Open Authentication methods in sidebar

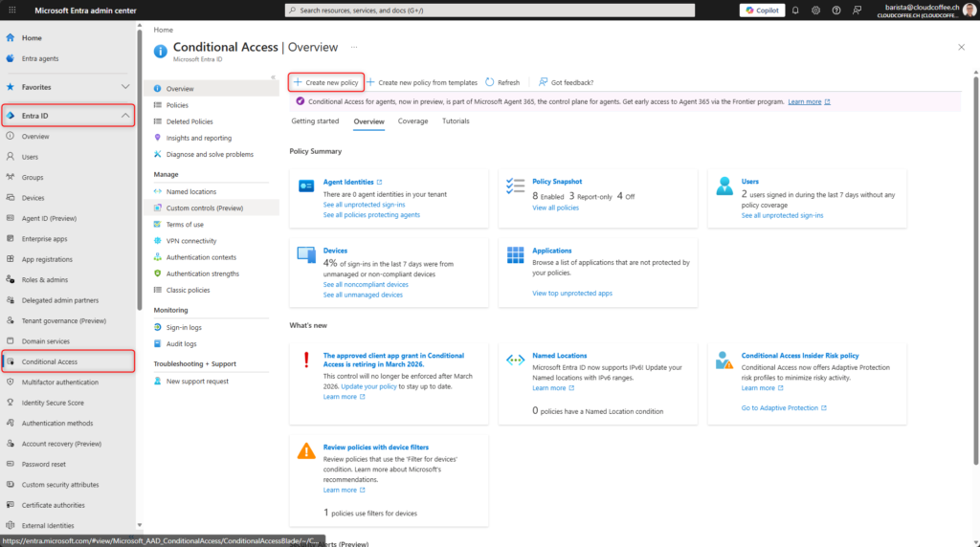57,424
